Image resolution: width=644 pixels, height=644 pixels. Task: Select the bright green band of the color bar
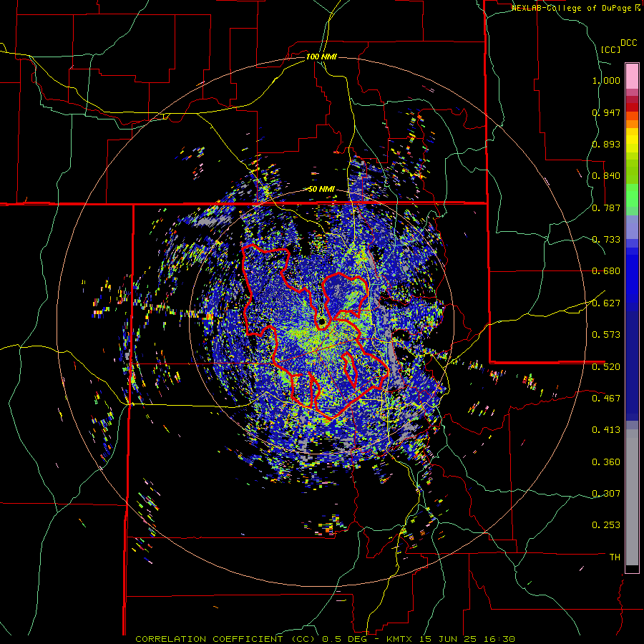coord(632,195)
